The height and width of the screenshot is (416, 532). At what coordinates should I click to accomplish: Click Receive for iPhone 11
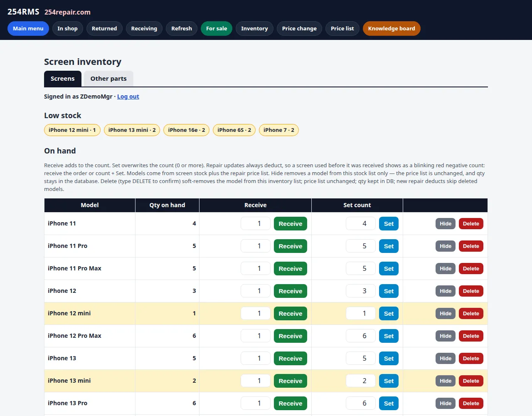pyautogui.click(x=291, y=224)
